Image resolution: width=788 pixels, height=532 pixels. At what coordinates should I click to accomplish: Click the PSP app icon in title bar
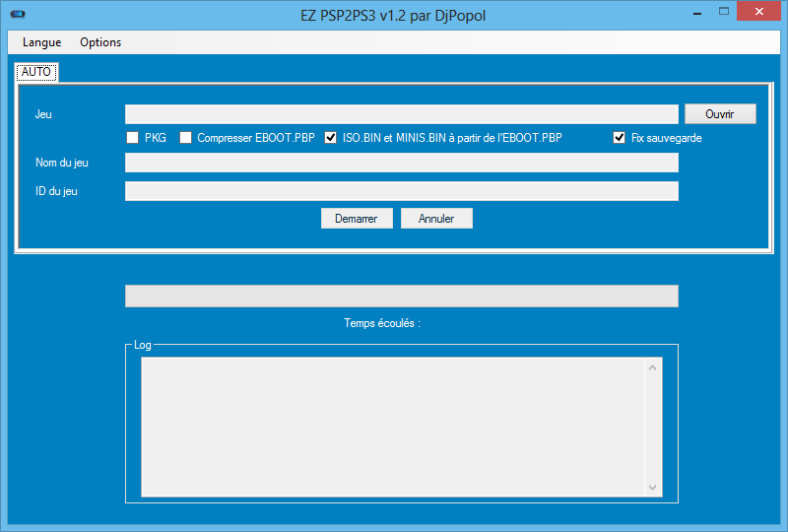(x=17, y=13)
